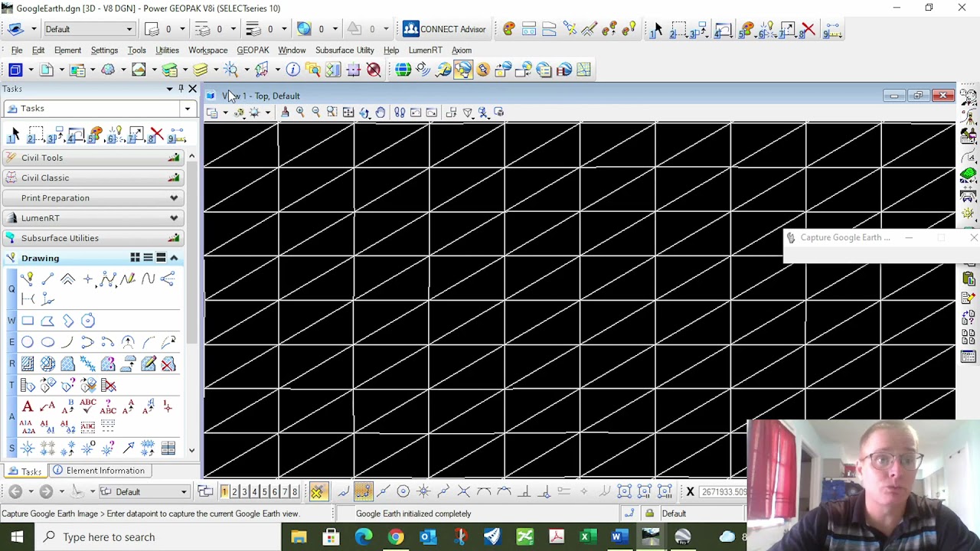This screenshot has width=980, height=551.
Task: Select the Place Block rectangle tool
Action: (28, 321)
